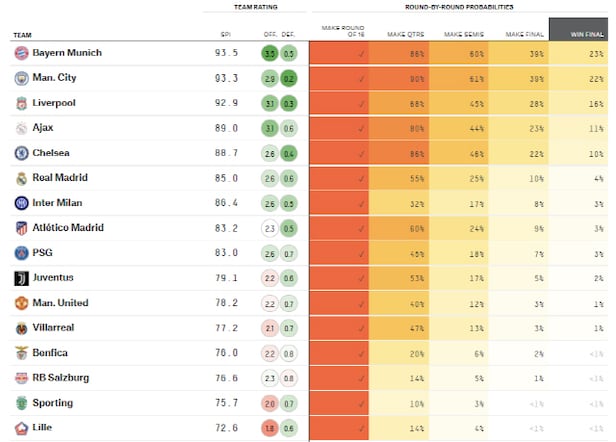Click the PSG club crest
Viewport: 616px width, 442px height.
click(x=21, y=253)
